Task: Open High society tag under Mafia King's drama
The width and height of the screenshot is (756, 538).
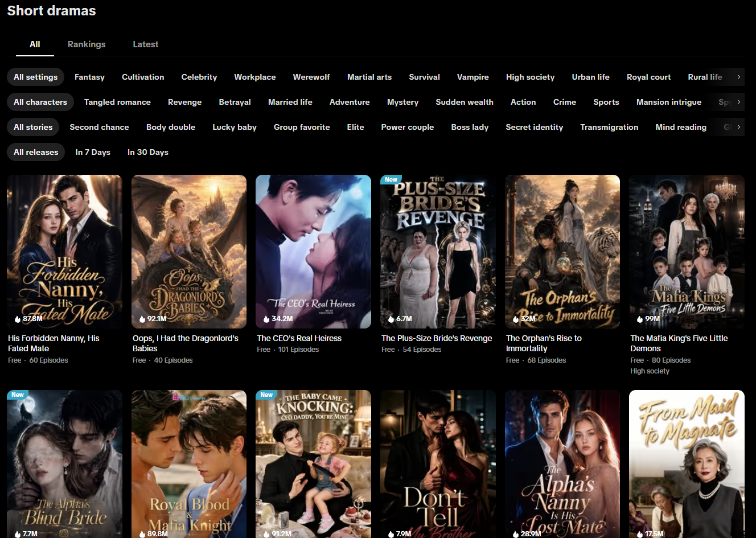Action: tap(650, 371)
